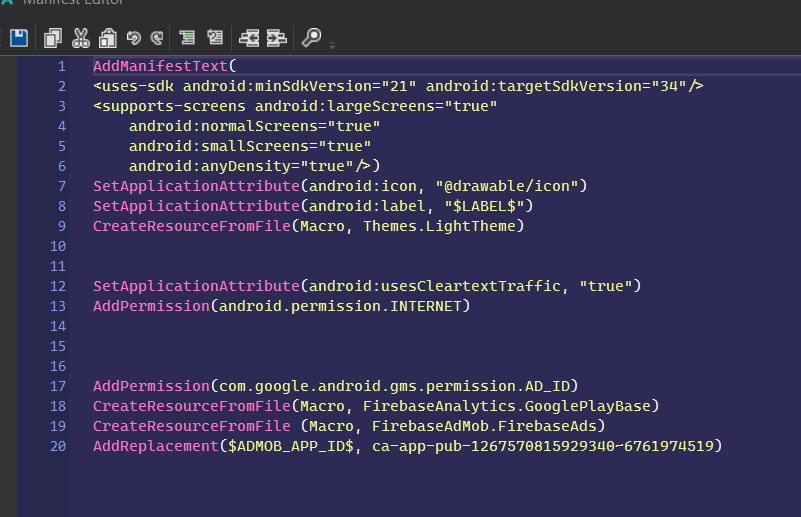Viewport: 801px width, 517px height.
Task: Comment out the selected block
Action: tap(187, 37)
